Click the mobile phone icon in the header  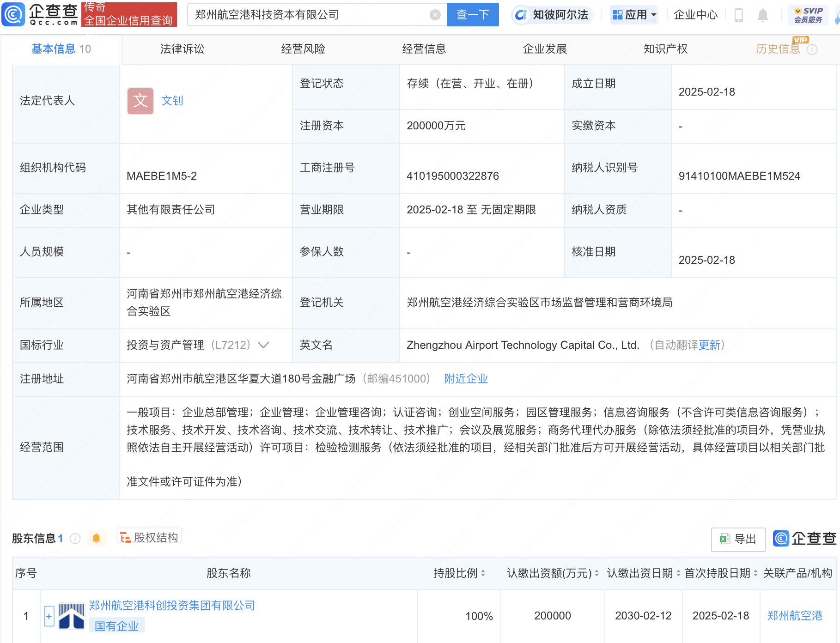click(737, 14)
